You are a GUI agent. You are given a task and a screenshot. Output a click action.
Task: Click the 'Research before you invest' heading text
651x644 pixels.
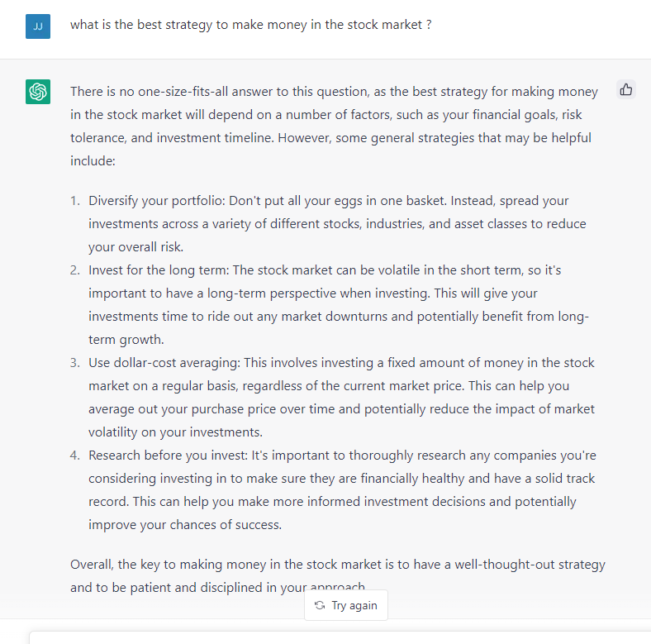pos(169,456)
